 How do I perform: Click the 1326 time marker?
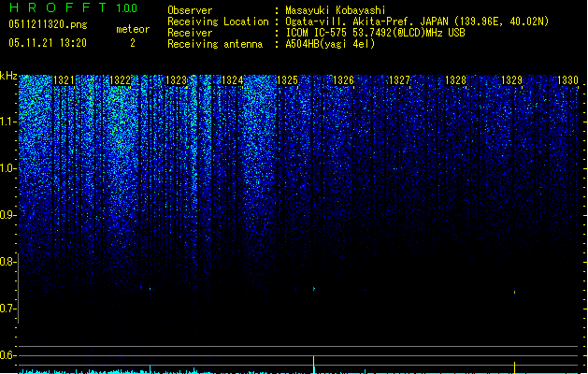343,80
